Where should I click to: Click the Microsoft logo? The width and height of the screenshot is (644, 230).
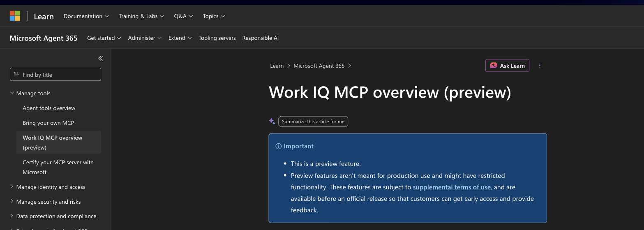pos(15,16)
